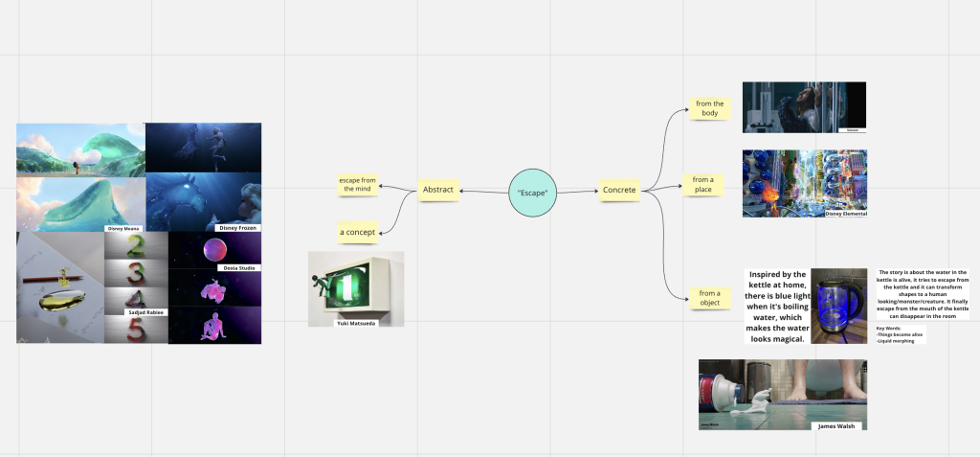The image size is (980, 457).
Task: Select the green exit-sign artwork image
Action: click(x=356, y=288)
